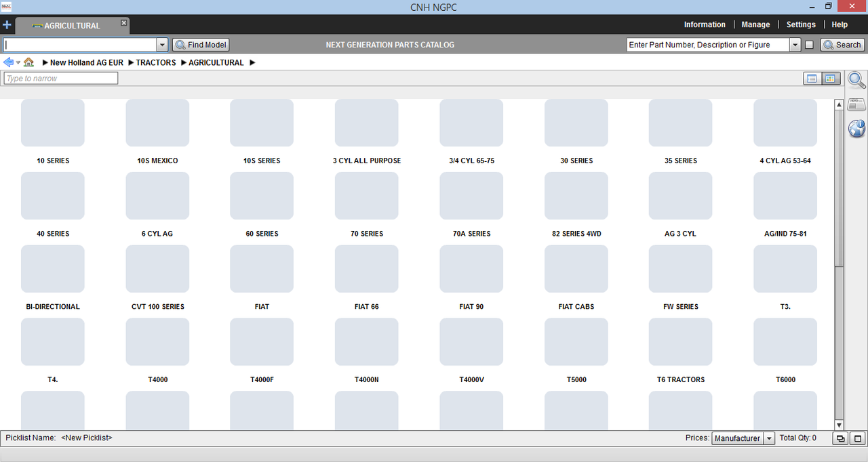Navigate to New Holland AG EUR breadcrumb
868x462 pixels.
tap(87, 62)
